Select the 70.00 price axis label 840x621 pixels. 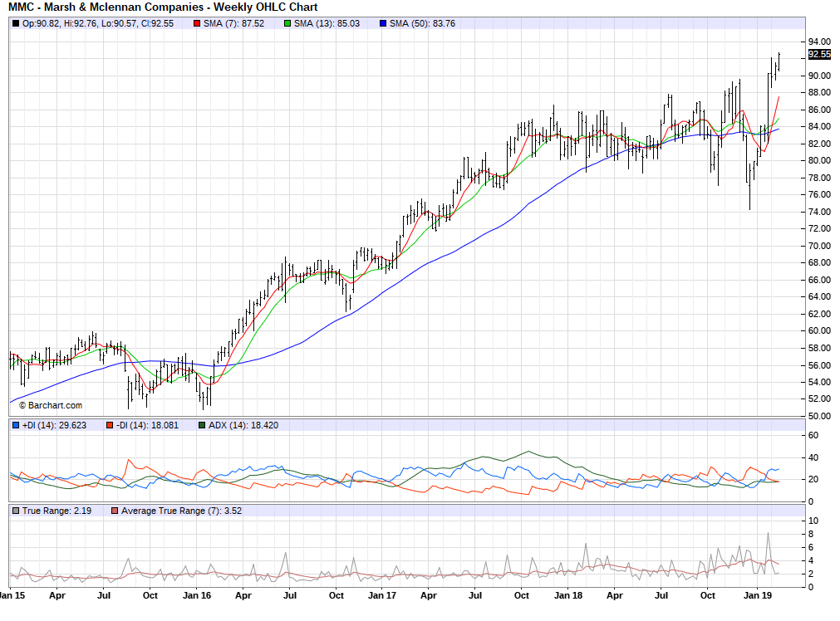[819, 246]
